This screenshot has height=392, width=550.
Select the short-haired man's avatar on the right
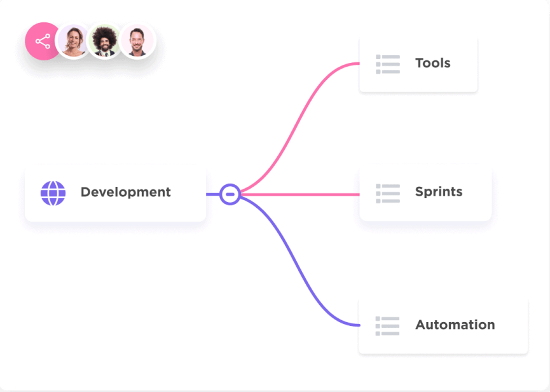pyautogui.click(x=135, y=42)
